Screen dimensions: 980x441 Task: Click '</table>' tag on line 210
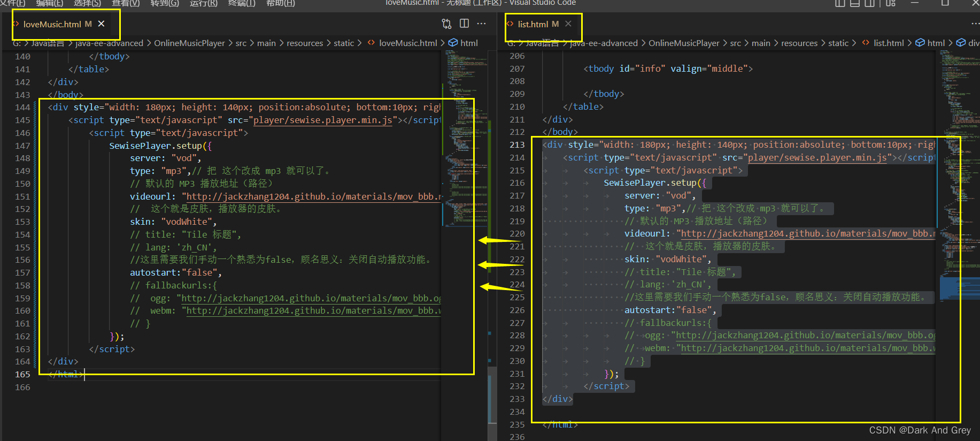coord(583,107)
